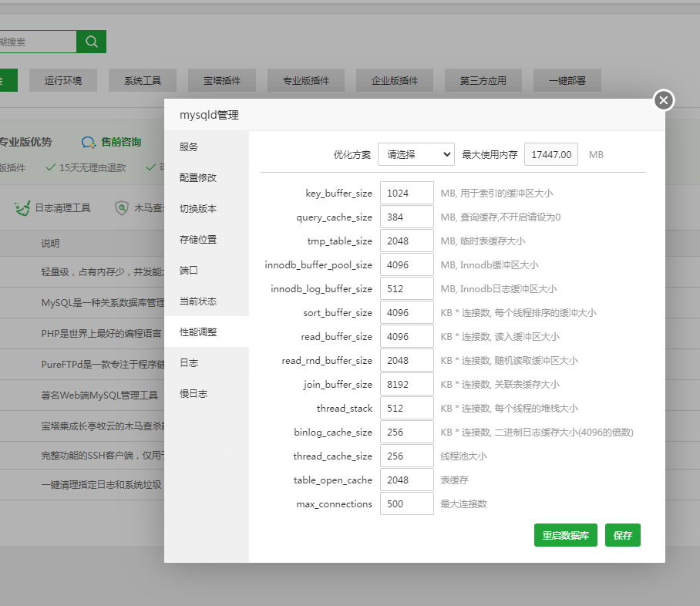
Task: Click the 售前咨询 chat icon
Action: 89,143
